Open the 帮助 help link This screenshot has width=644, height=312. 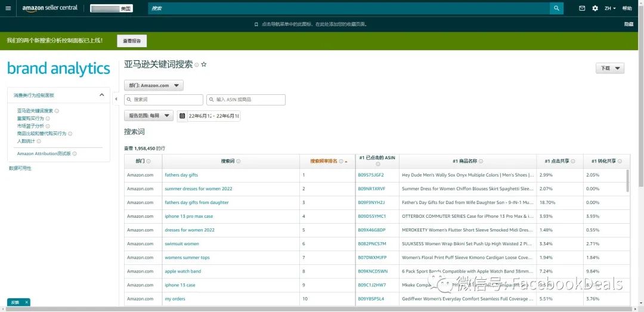click(627, 8)
